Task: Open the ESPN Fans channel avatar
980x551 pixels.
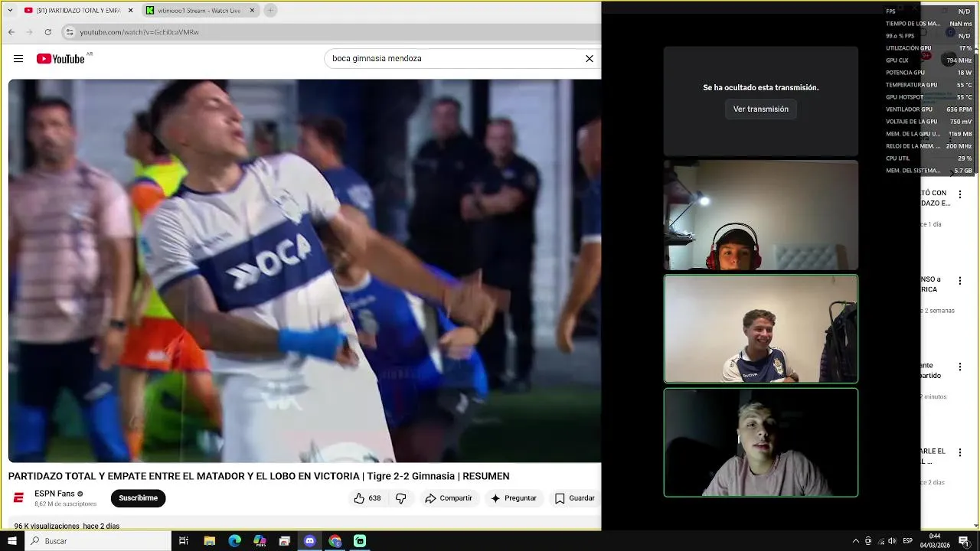Action: [18, 498]
